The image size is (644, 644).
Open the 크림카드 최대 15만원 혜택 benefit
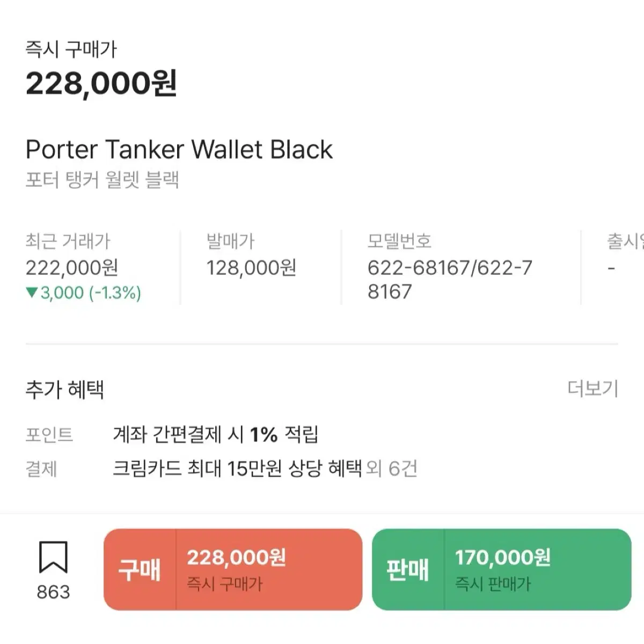237,469
